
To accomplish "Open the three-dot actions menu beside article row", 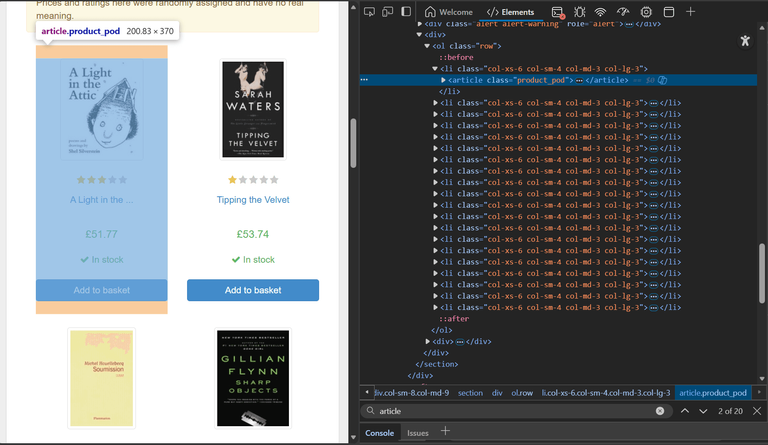I will click(x=364, y=79).
